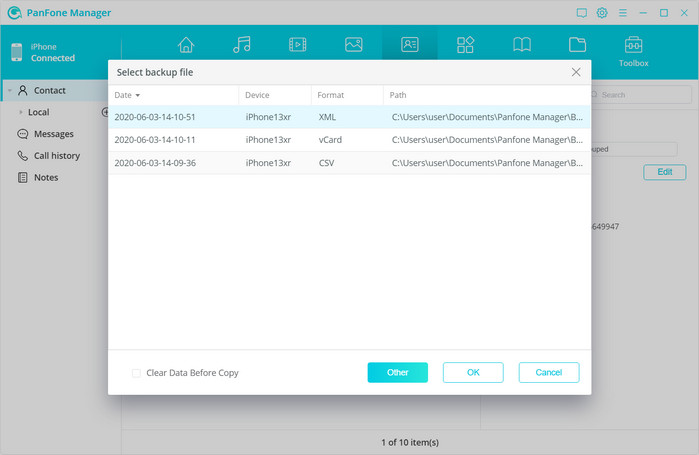
Task: Open the Apps section icon
Action: click(x=465, y=45)
